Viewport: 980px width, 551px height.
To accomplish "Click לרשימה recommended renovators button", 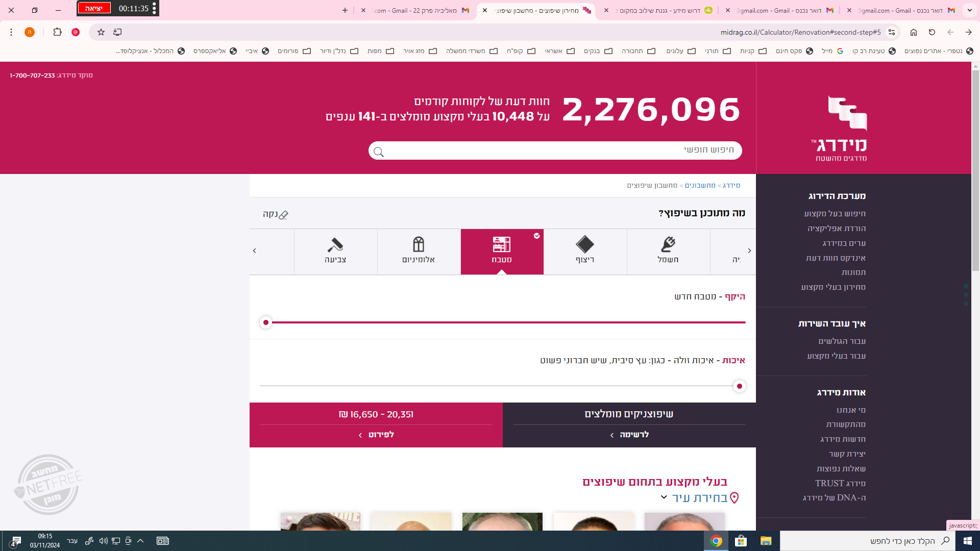I will (629, 435).
